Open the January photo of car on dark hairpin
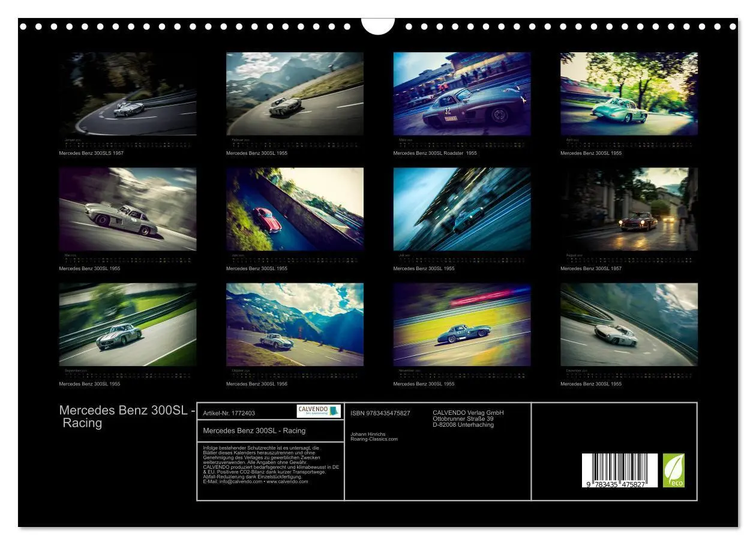Viewport: 756px width, 545px height. pos(128,94)
